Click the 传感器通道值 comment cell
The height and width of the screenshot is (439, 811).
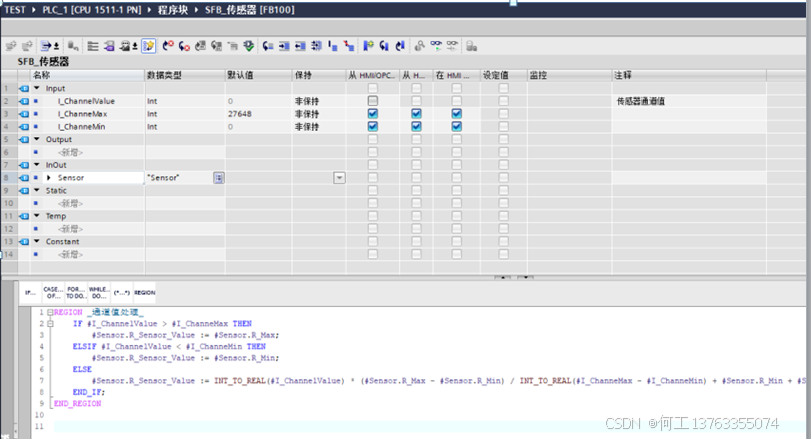(689, 101)
